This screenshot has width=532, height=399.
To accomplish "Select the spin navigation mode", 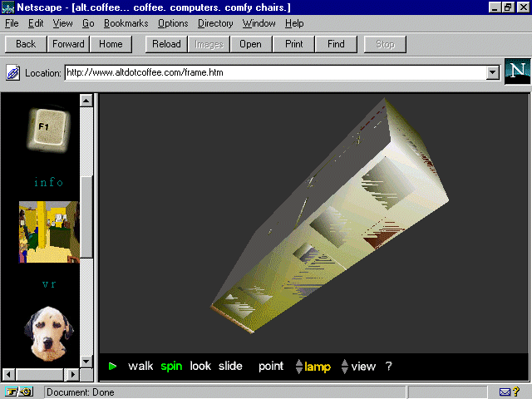I will [x=171, y=367].
